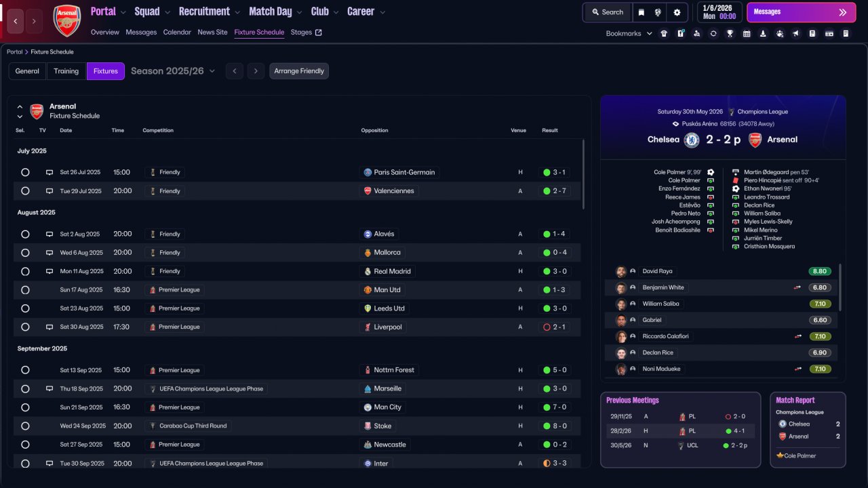Screen dimensions: 868x488
Task: Click the ticket icon in the bookmarks bar
Action: (829, 33)
